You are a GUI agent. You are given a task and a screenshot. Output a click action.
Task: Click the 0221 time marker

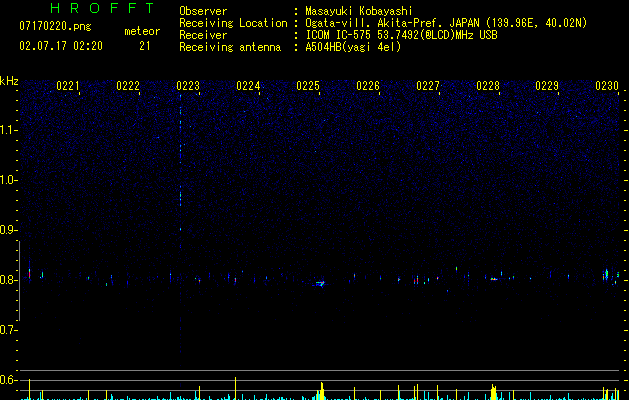click(67, 86)
